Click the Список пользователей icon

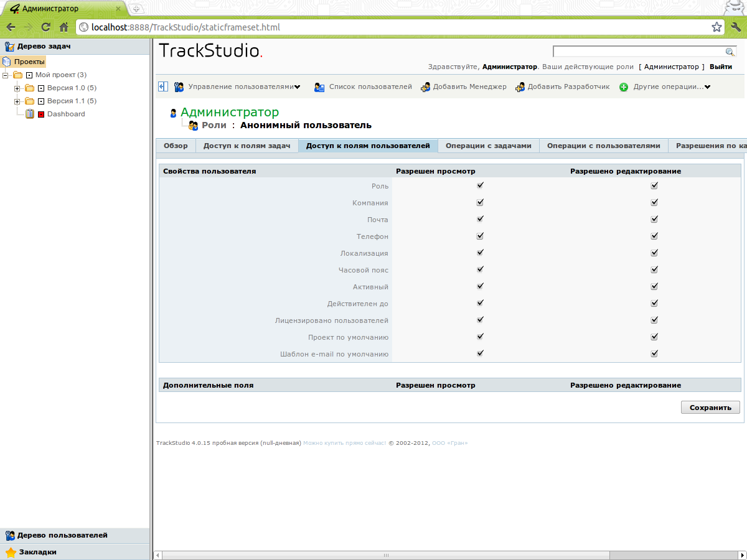click(319, 87)
